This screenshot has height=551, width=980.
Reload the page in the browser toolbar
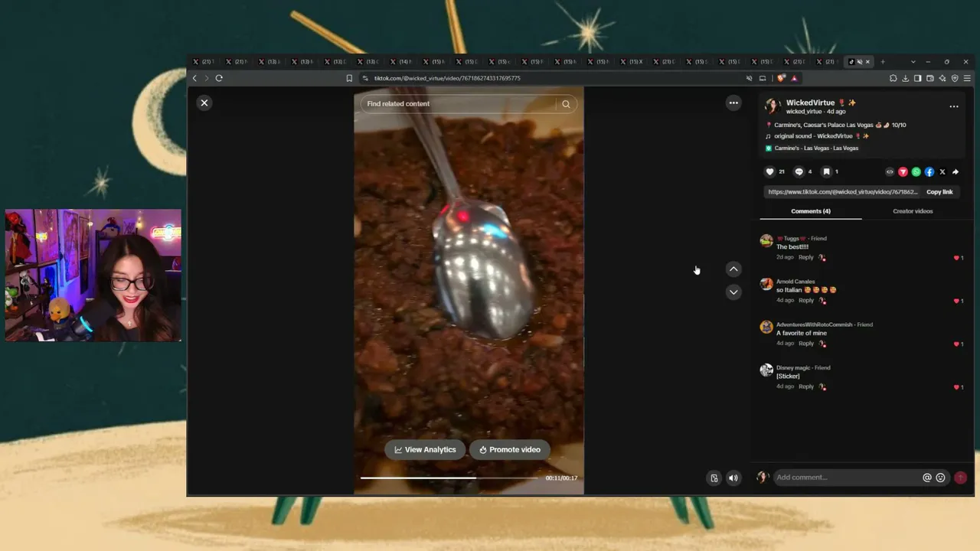point(219,78)
